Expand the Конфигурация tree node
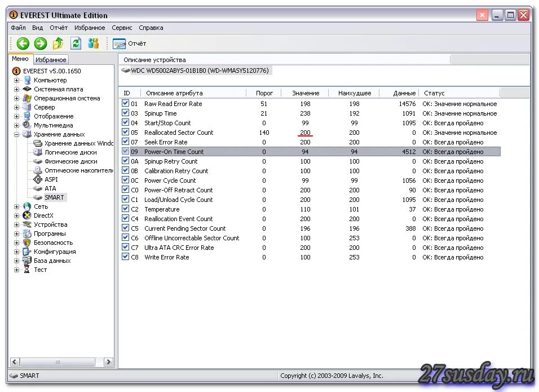The height and width of the screenshot is (392, 539). (x=16, y=252)
